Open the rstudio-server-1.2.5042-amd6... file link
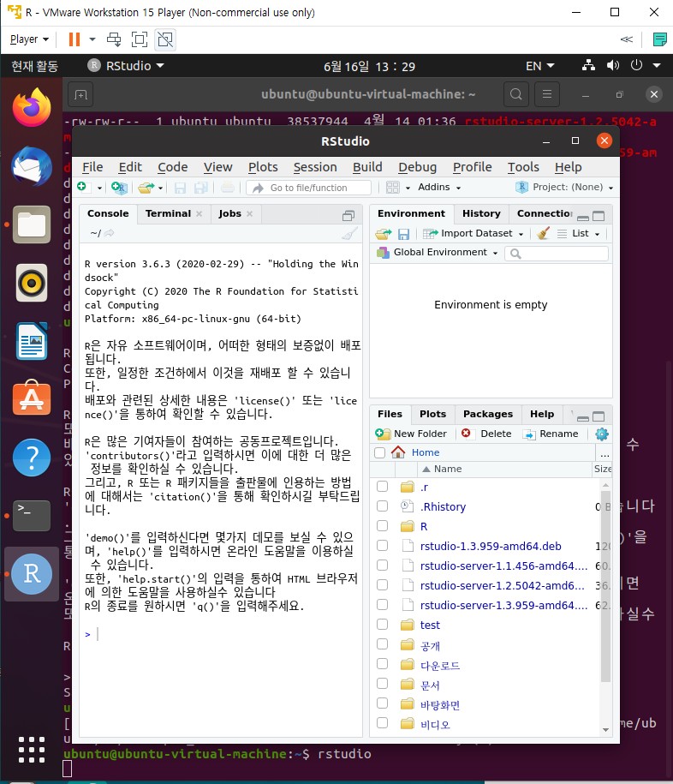 pos(502,585)
